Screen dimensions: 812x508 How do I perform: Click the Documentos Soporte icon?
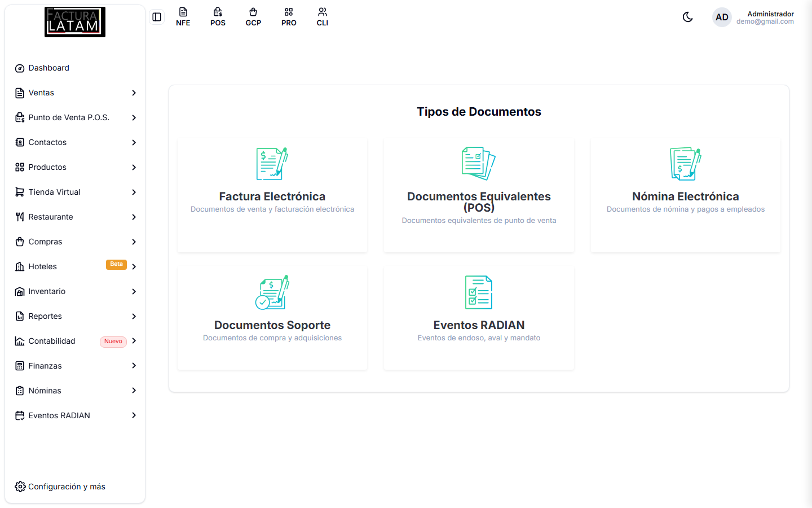pos(272,292)
